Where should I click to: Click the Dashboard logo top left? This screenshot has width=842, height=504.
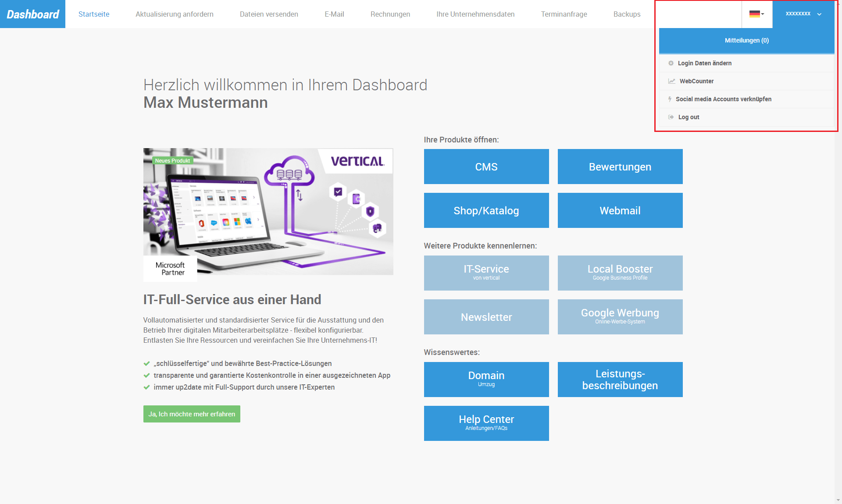pos(32,14)
